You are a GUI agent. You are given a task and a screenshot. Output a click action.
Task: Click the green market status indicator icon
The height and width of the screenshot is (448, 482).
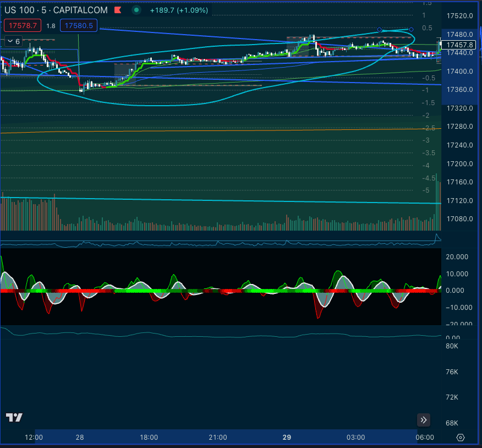pos(136,10)
